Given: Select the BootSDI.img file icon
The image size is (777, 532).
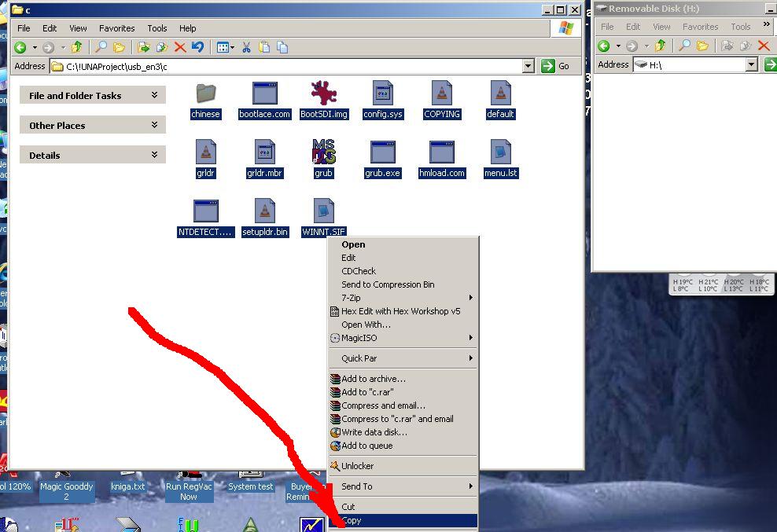Looking at the screenshot, I should 324,94.
